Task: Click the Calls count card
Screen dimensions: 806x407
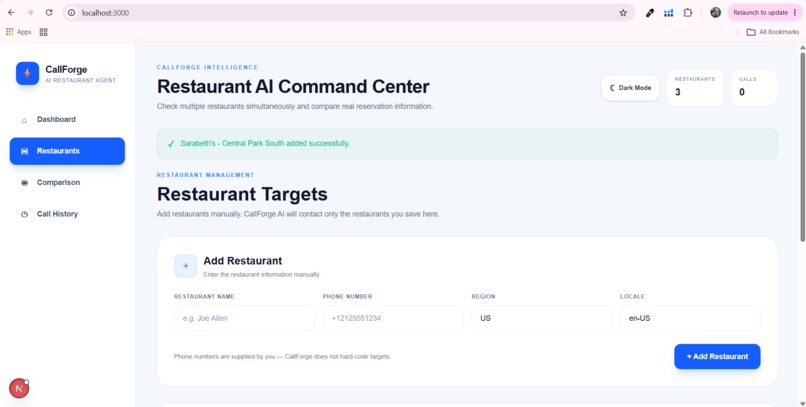Action: coord(754,88)
